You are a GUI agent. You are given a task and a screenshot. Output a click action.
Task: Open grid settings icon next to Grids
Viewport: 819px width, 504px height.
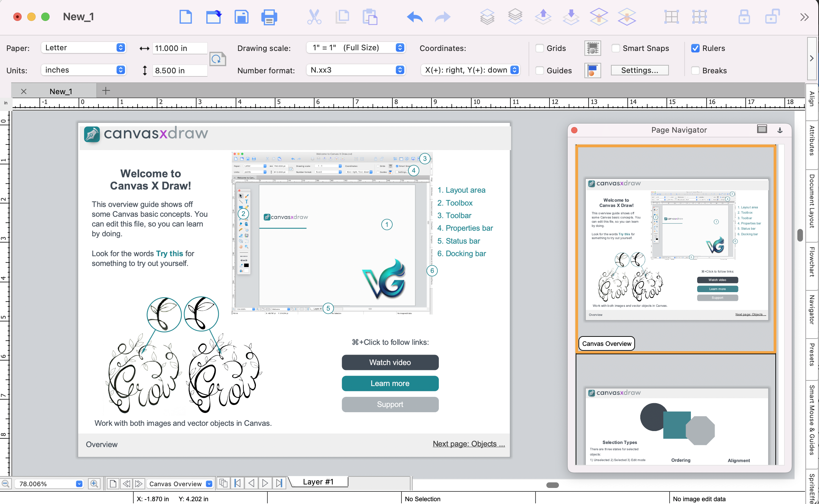click(592, 48)
